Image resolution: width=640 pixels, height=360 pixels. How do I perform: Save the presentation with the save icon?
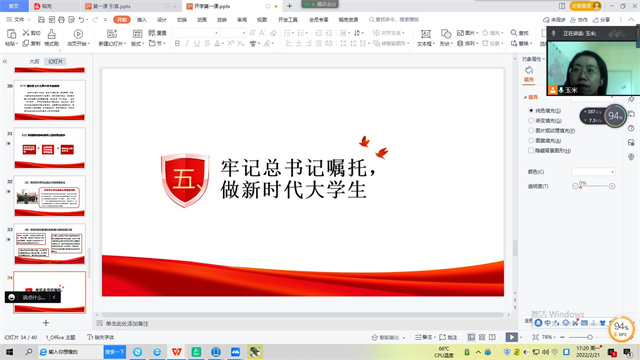point(41,20)
